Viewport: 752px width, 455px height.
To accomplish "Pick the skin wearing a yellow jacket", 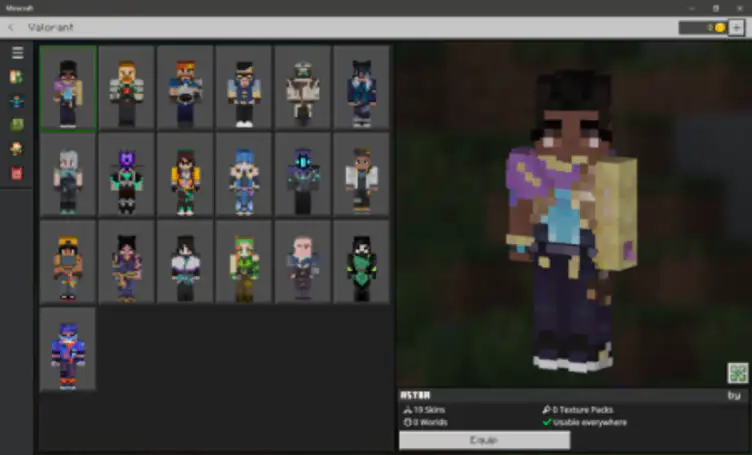I will coord(186,175).
